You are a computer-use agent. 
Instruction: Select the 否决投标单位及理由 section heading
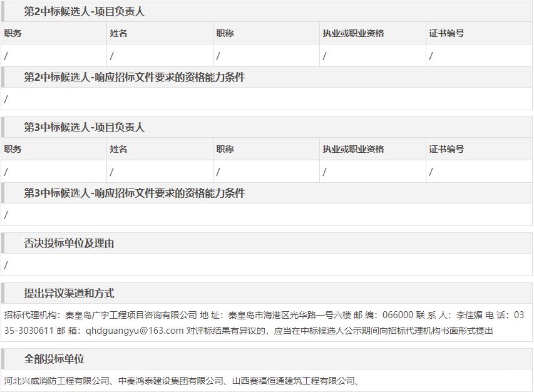coord(69,244)
